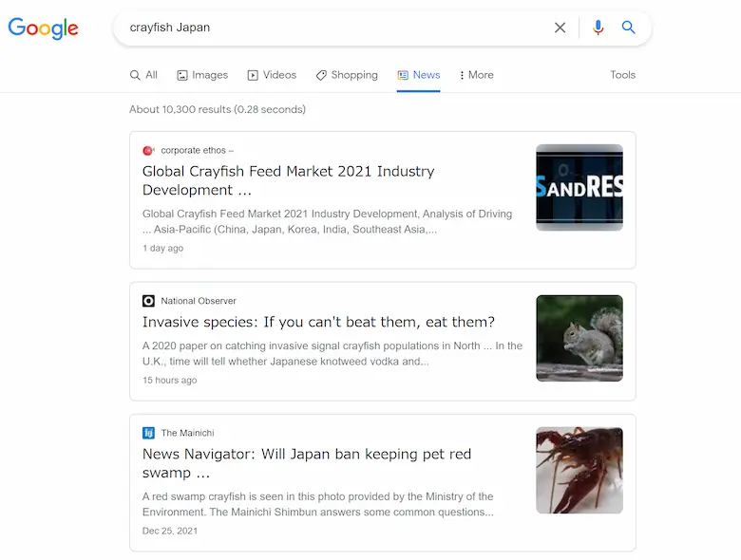Click the '1 day ago' timestamp
Image resolution: width=741 pixels, height=560 pixels.
(x=163, y=248)
